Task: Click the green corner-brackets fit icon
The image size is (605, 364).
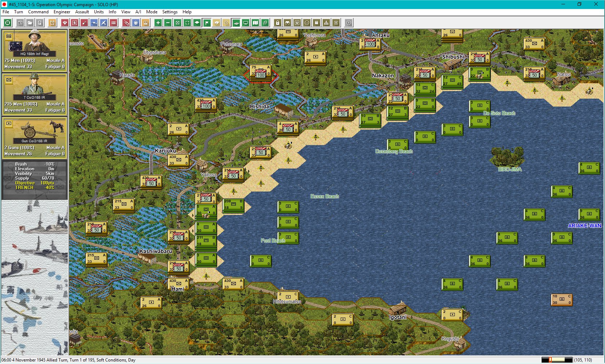Action: pos(187,23)
